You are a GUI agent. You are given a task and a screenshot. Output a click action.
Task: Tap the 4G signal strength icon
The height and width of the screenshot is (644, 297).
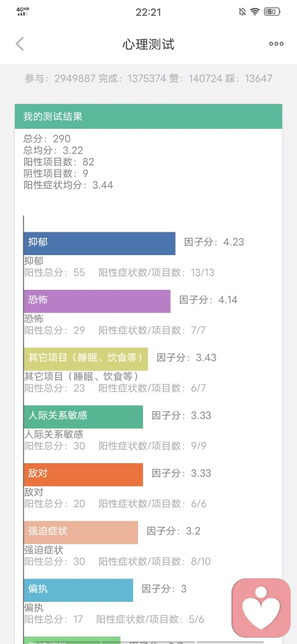click(x=23, y=12)
